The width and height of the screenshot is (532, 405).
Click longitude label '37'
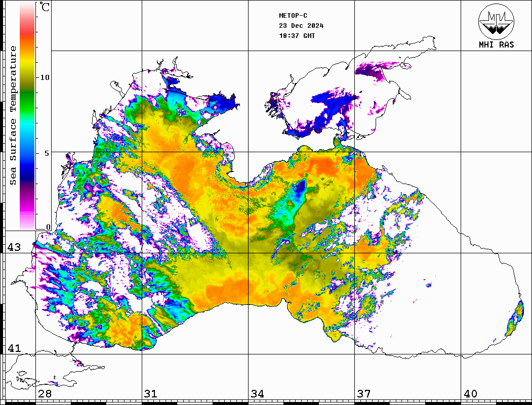pos(364,394)
